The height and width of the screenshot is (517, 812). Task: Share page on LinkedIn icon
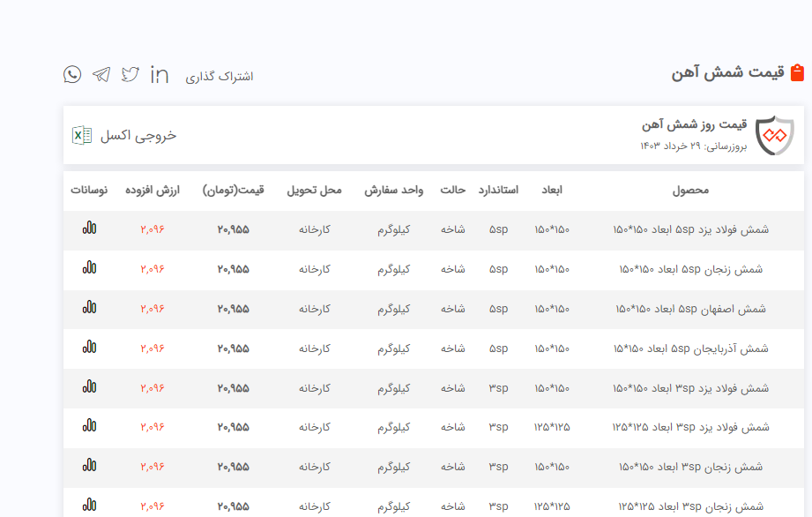(x=160, y=74)
